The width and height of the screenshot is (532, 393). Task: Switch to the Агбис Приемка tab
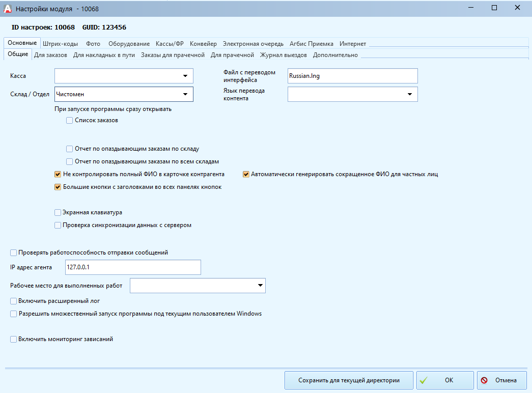pyautogui.click(x=312, y=44)
